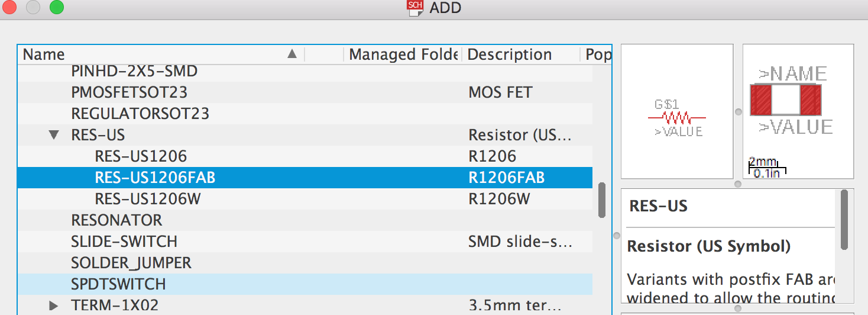Select the RES-US1206FAB row
Viewport: 868px width, 315px height.
click(305, 178)
